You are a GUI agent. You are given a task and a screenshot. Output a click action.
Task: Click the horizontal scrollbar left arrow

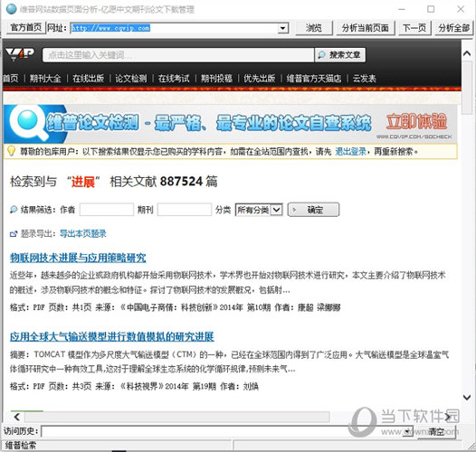click(17, 417)
